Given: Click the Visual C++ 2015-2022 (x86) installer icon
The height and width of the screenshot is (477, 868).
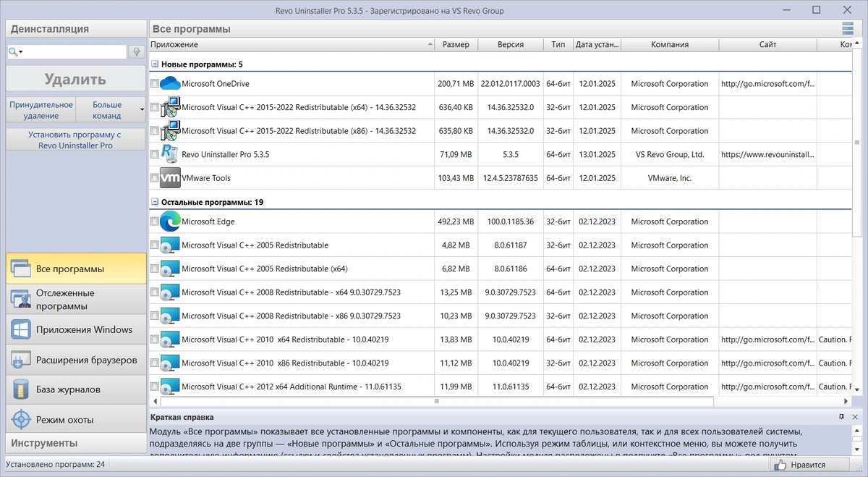Looking at the screenshot, I should tap(170, 131).
